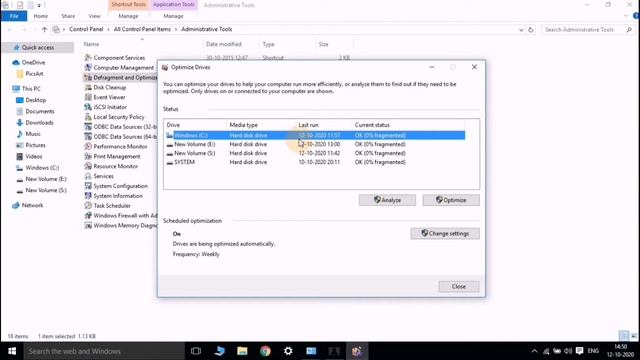Image resolution: width=640 pixels, height=360 pixels.
Task: Launch Chrome from the taskbar
Action: pyautogui.click(x=265, y=351)
